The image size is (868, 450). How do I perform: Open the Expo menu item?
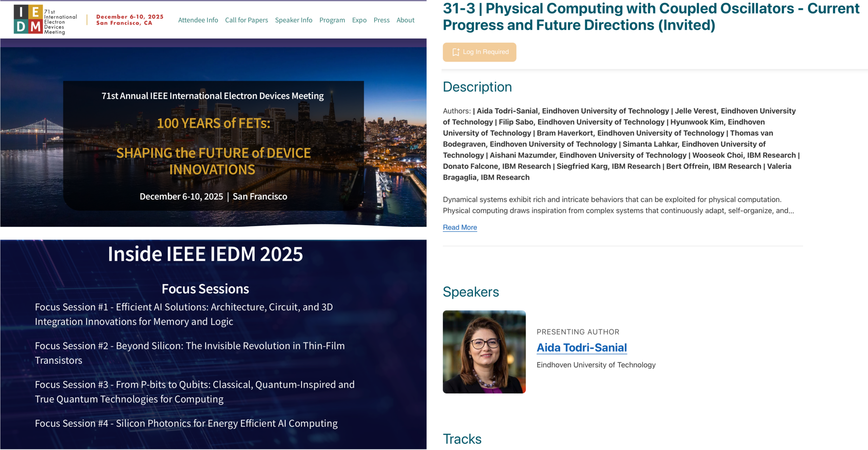click(x=359, y=20)
